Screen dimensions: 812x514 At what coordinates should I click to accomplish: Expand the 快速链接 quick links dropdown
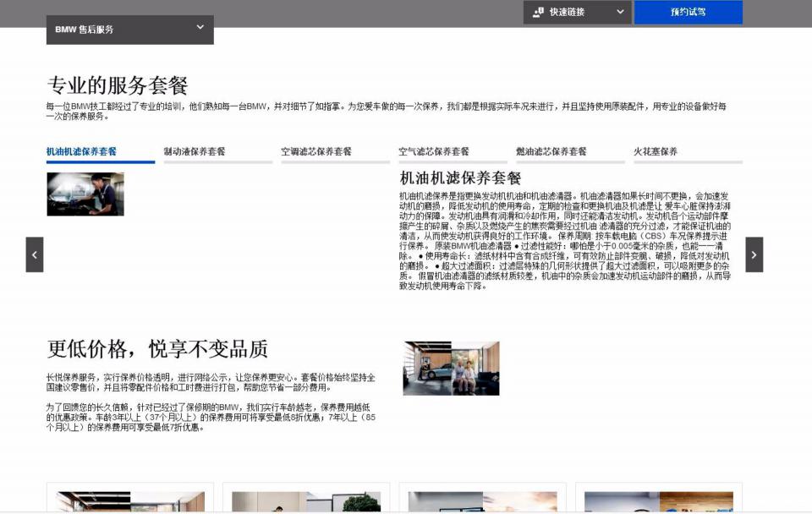577,12
